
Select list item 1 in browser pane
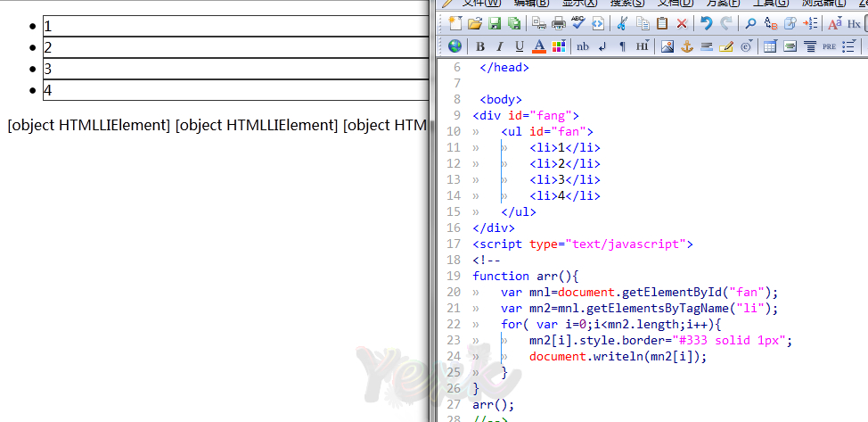(x=236, y=26)
